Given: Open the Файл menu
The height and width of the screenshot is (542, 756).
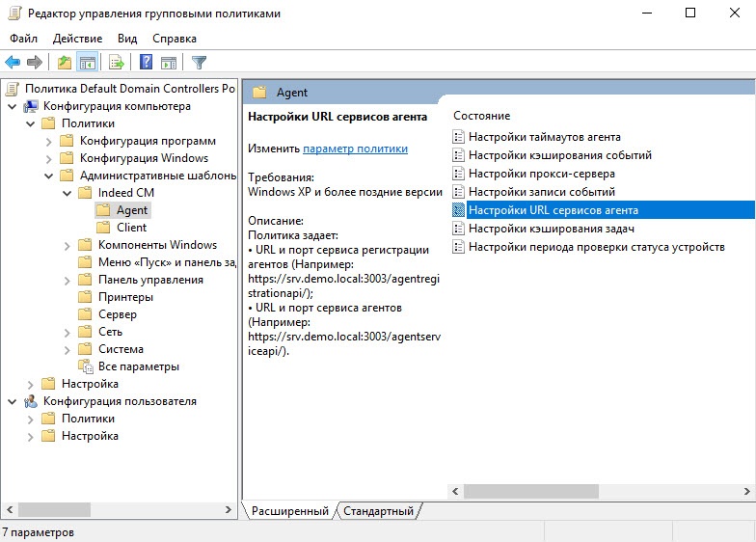Looking at the screenshot, I should click(x=24, y=39).
